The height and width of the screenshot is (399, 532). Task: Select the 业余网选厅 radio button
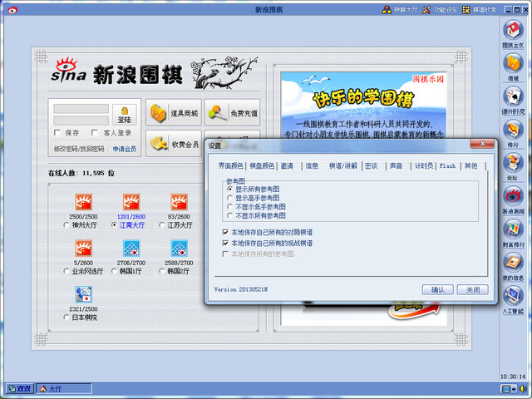[66, 271]
